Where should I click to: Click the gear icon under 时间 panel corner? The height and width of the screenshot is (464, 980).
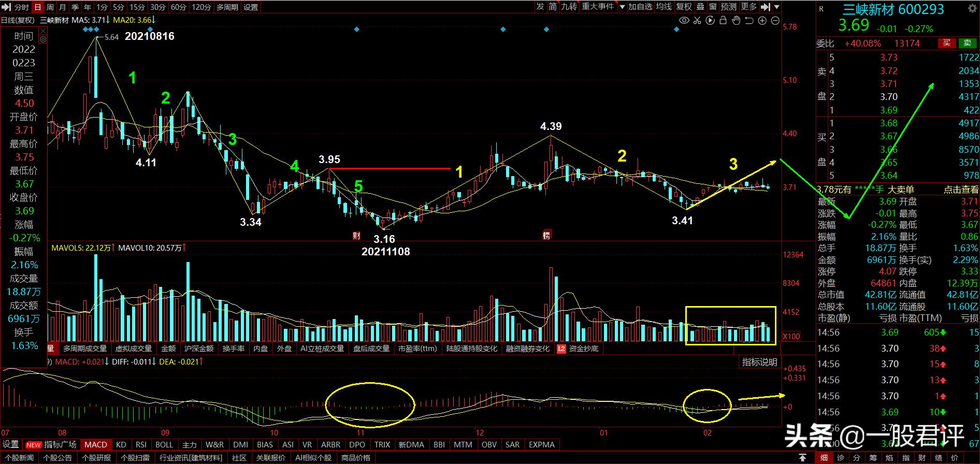coord(43,39)
